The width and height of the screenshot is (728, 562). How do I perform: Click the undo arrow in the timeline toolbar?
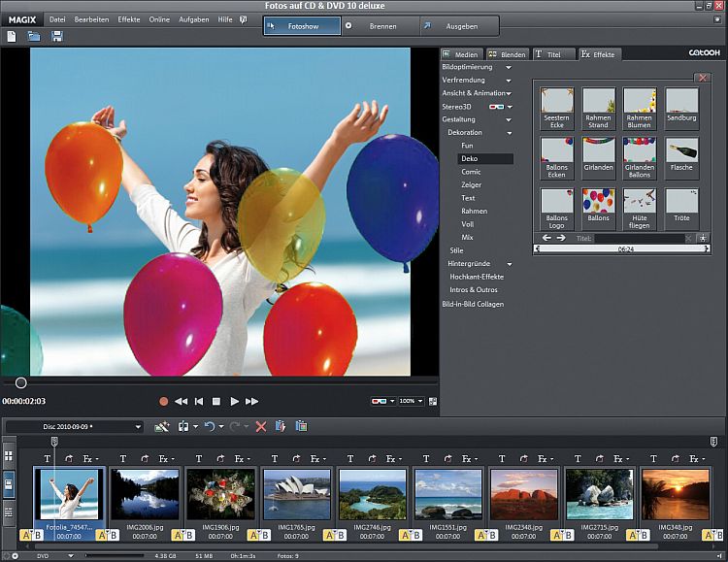(210, 426)
